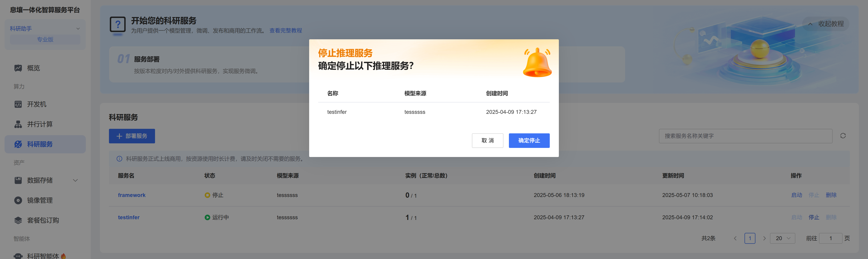Cancel the dialog with 取消 button
The width and height of the screenshot is (868, 259).
(x=487, y=141)
